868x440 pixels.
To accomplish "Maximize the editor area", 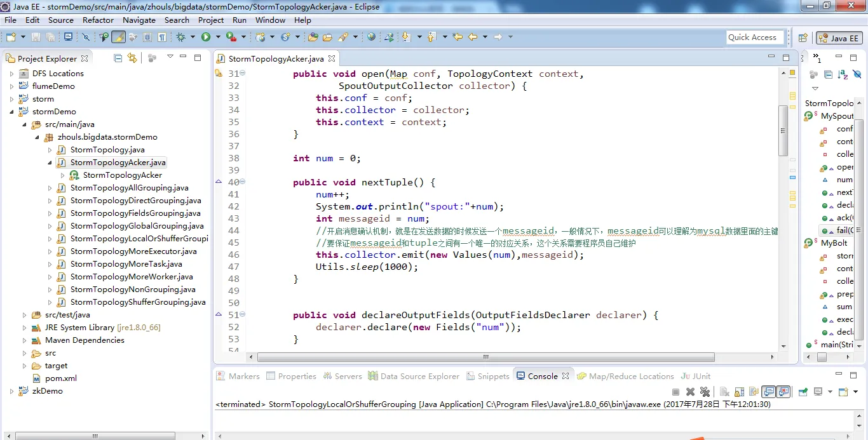I will pos(786,58).
